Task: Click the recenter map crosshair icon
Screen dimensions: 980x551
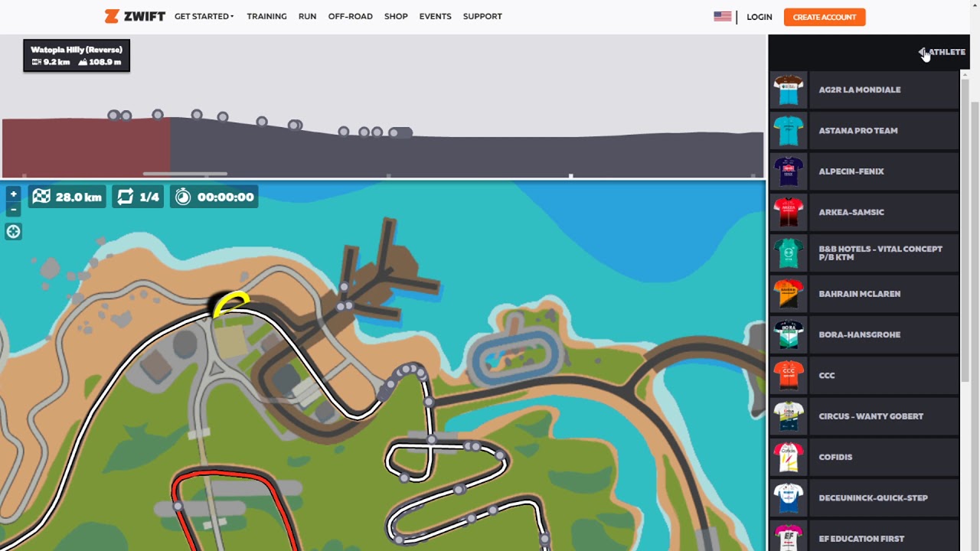Action: 13,232
